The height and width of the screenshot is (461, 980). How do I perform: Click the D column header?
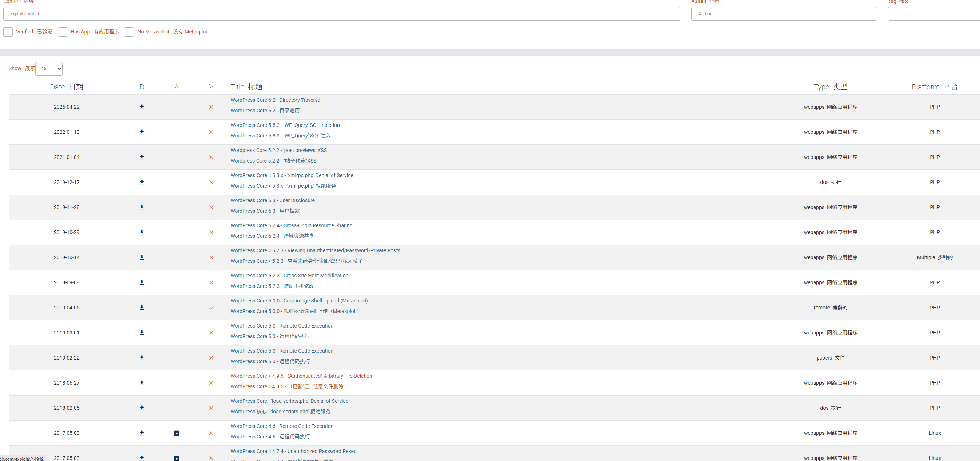click(x=142, y=87)
